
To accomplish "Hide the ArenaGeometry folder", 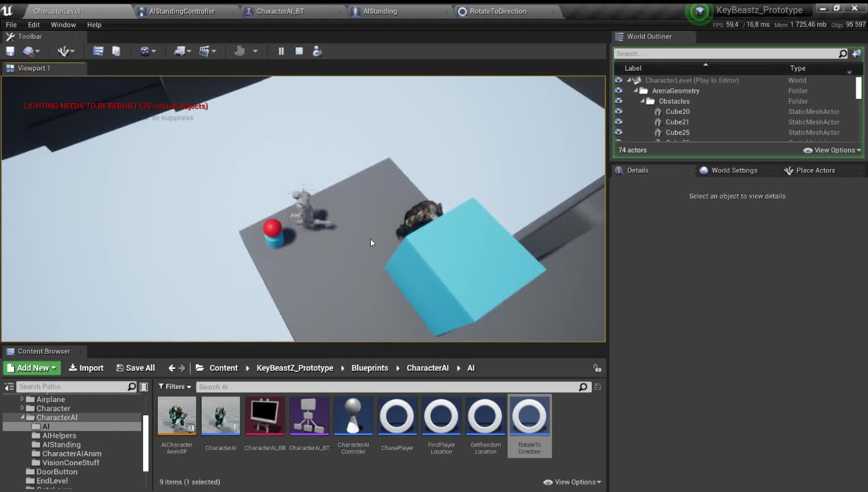I will click(x=619, y=91).
